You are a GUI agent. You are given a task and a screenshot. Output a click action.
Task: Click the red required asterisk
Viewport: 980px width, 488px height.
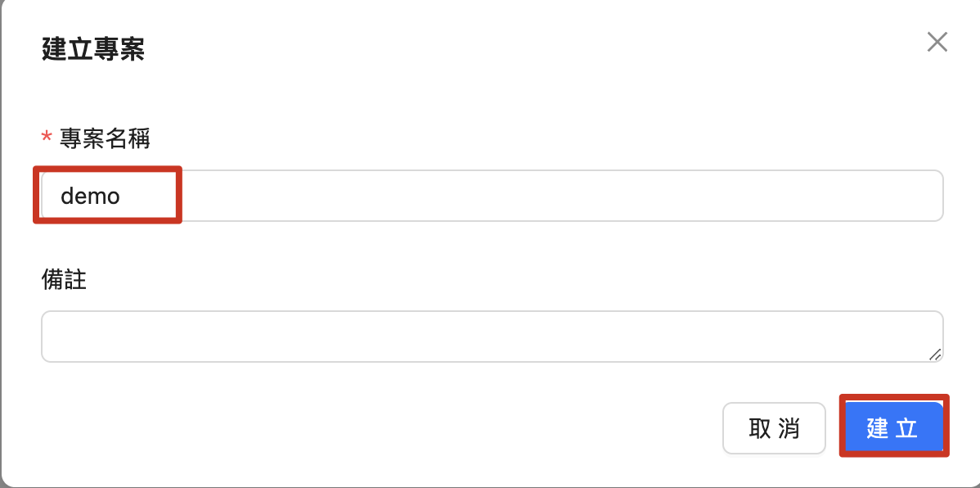point(47,139)
